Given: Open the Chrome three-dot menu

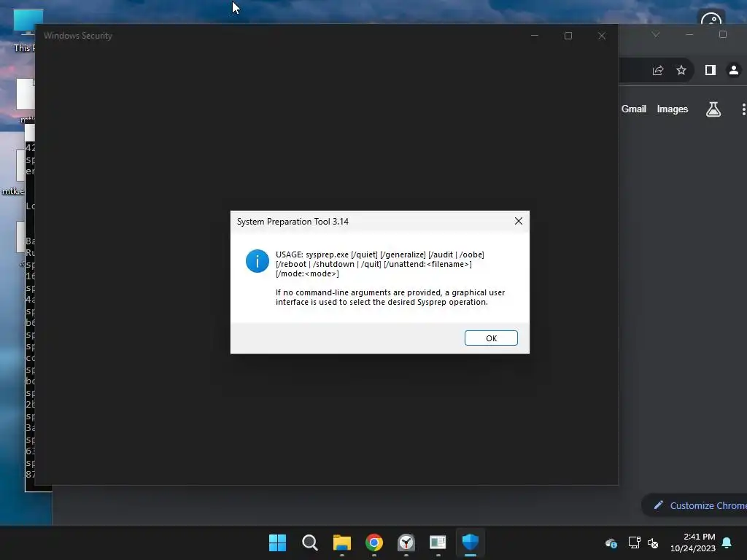Looking at the screenshot, I should tap(743, 109).
